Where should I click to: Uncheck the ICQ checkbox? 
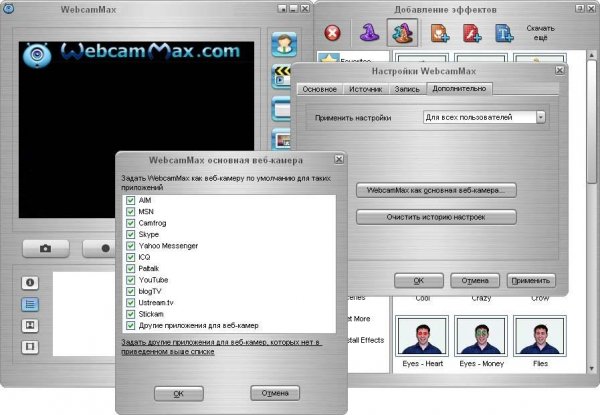point(130,257)
